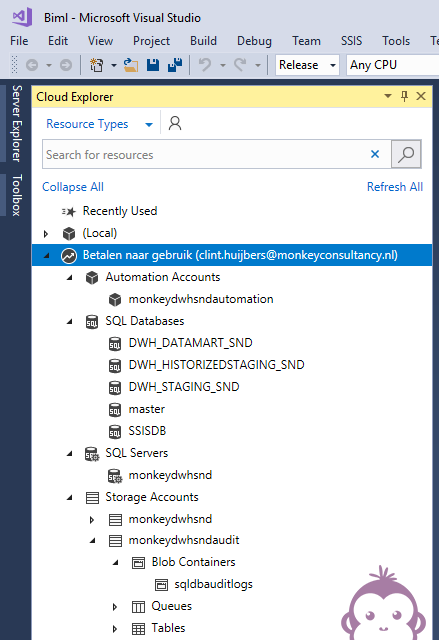Viewport: 439px width, 640px height.
Task: Click the Blob Containers icon
Action: pyautogui.click(x=138, y=563)
